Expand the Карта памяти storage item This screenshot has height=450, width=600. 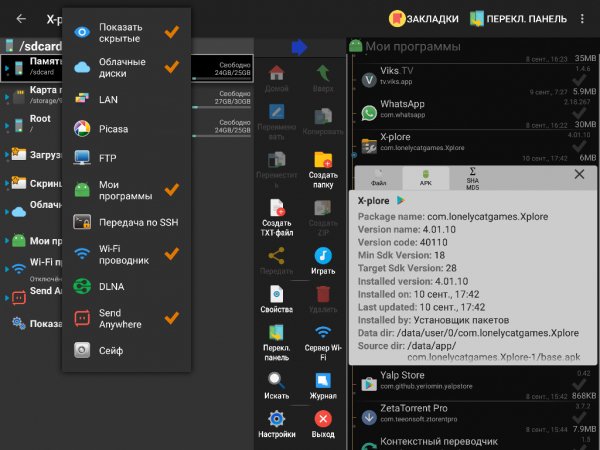click(6, 97)
